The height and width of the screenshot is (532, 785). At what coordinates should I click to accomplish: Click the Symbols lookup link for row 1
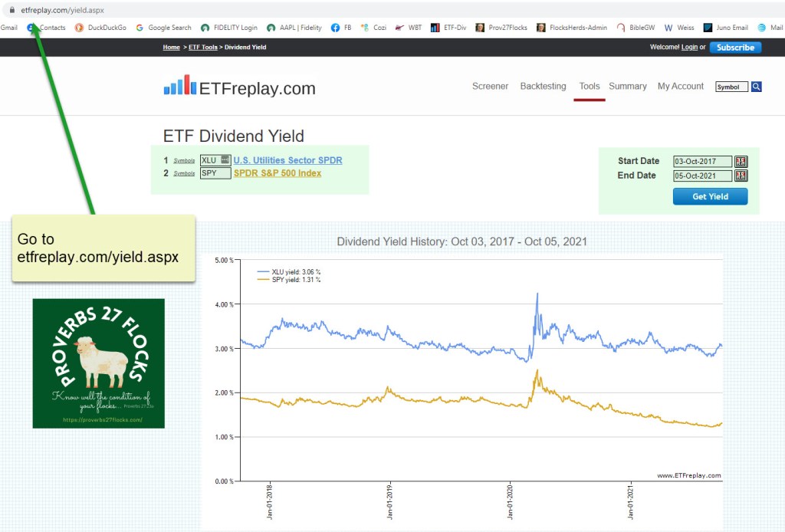tap(184, 161)
